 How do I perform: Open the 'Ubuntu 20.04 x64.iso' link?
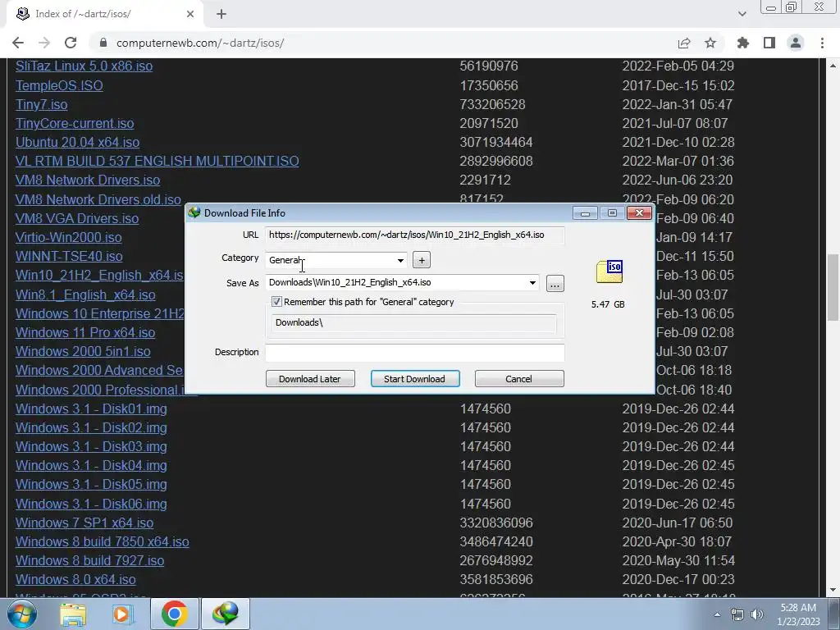[77, 142]
